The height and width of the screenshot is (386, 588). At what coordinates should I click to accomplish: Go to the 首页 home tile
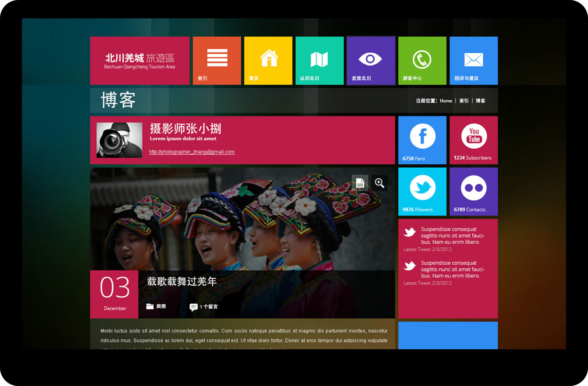(268, 61)
